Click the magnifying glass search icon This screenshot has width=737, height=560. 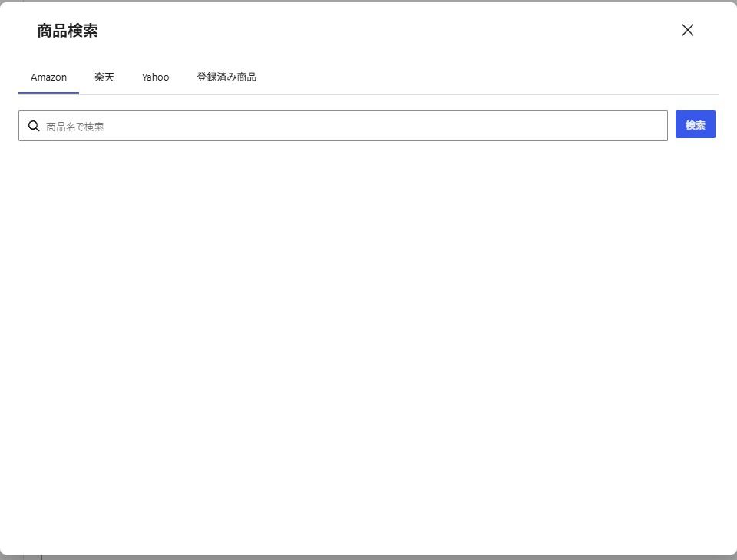coord(34,126)
